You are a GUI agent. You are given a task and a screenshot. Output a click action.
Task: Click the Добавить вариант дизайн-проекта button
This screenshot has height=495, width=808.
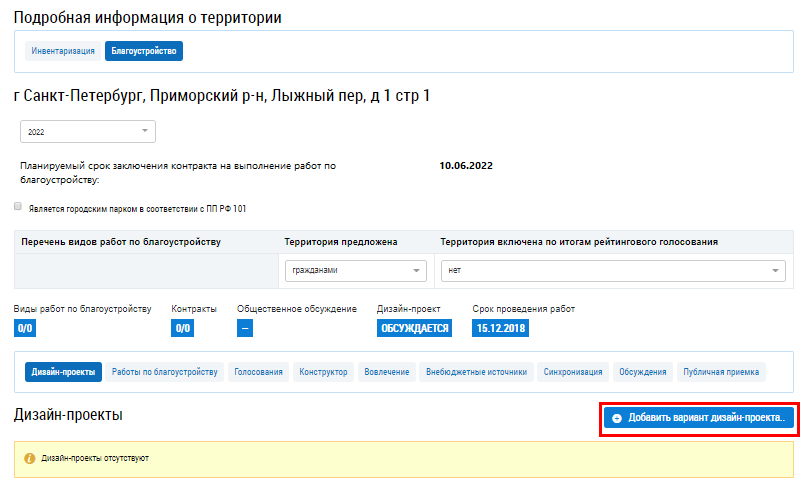(x=698, y=418)
